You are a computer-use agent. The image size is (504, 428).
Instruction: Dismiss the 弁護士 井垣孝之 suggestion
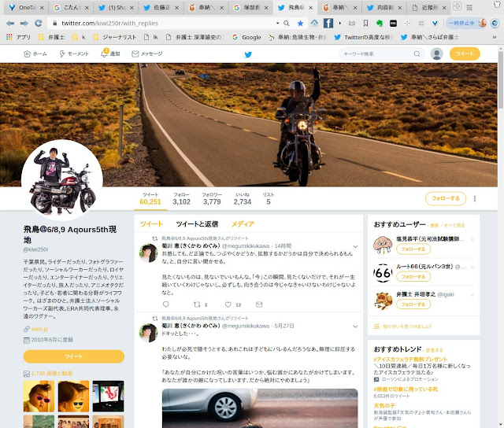[x=472, y=295]
